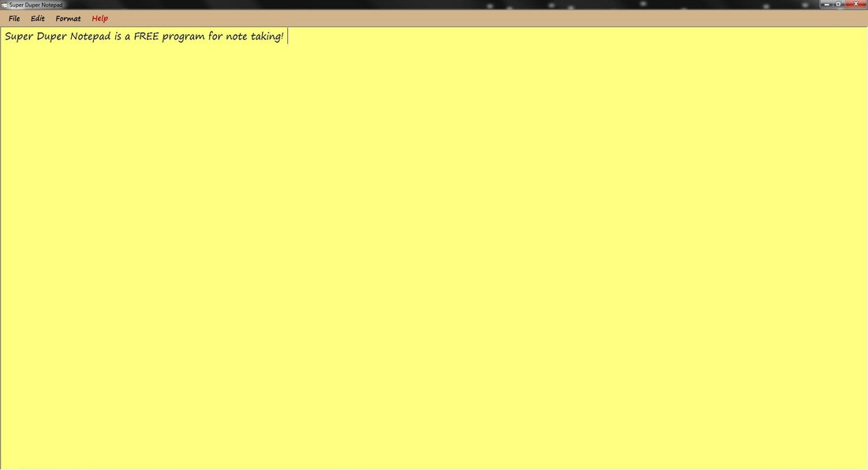This screenshot has height=470, width=868.
Task: Minimize the Super Duper Notepad window
Action: pos(826,4)
